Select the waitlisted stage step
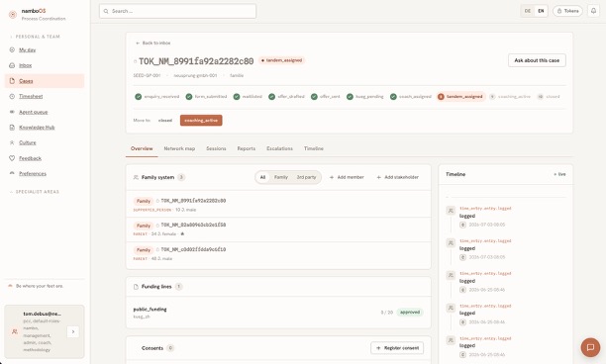The height and width of the screenshot is (364, 606). (248, 97)
